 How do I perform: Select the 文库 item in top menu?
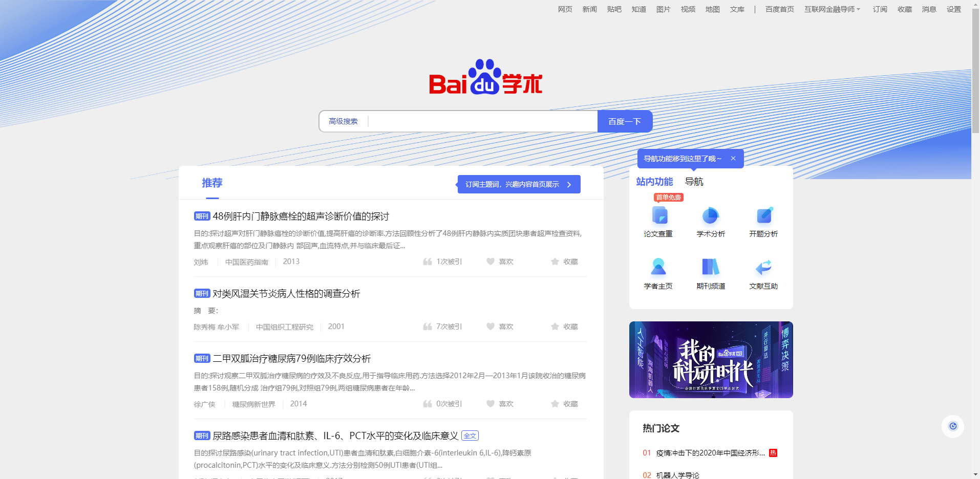tap(737, 9)
